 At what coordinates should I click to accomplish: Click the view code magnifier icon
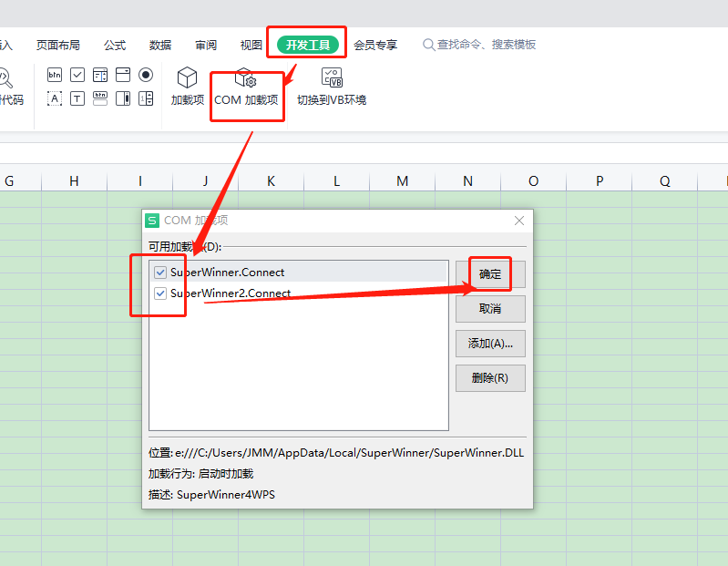tap(5, 78)
